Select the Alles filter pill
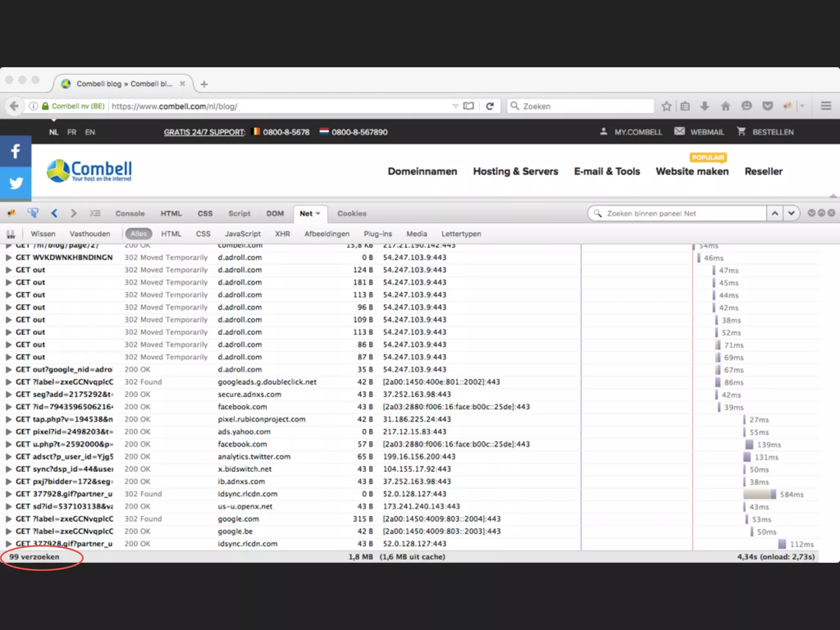Screen dimensions: 840x630 click(139, 234)
